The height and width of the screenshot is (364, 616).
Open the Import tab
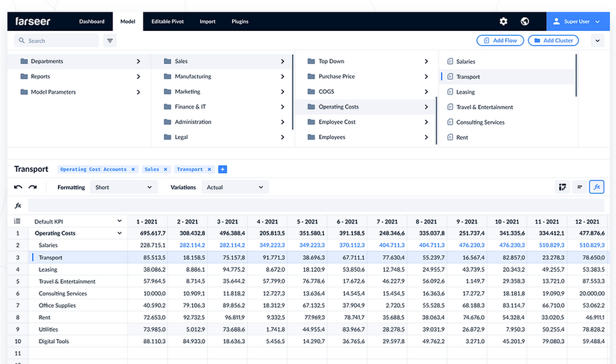208,22
